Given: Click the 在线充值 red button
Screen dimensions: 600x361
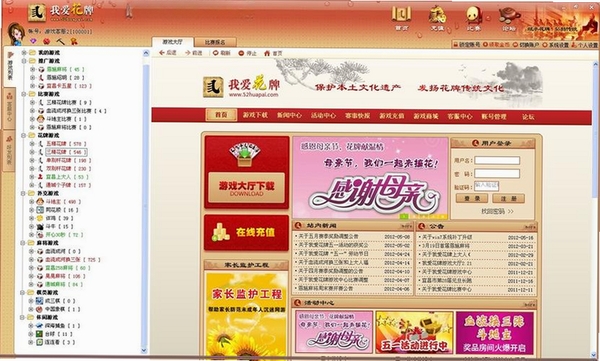Looking at the screenshot, I should click(246, 233).
